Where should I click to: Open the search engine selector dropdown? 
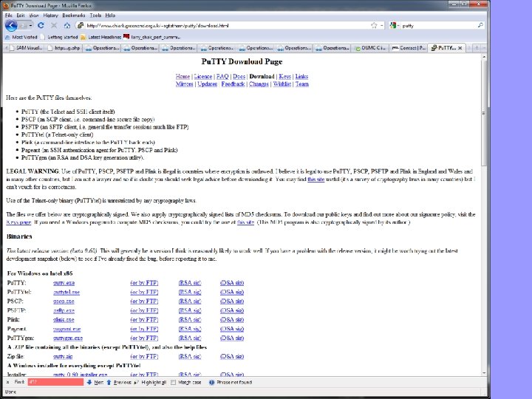pyautogui.click(x=395, y=25)
